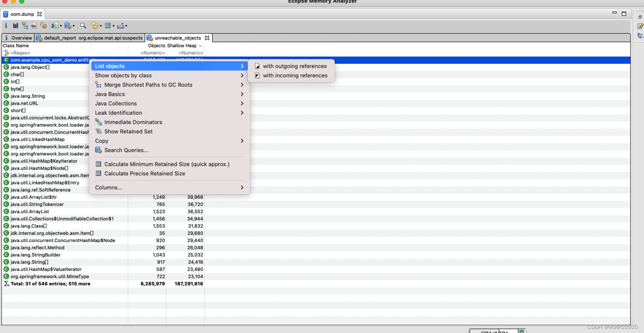644x333 pixels.
Task: Open the export dropdown arrow
Action: [x=126, y=26]
